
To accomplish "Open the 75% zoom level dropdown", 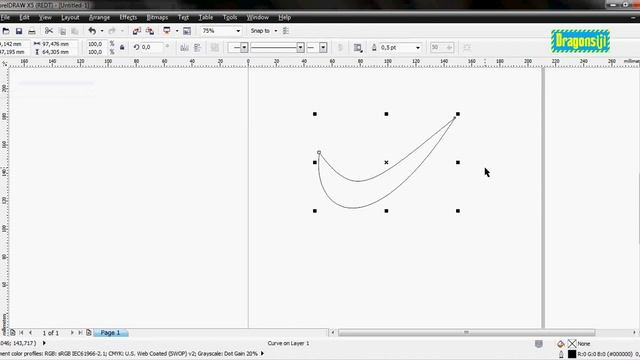I will (238, 31).
